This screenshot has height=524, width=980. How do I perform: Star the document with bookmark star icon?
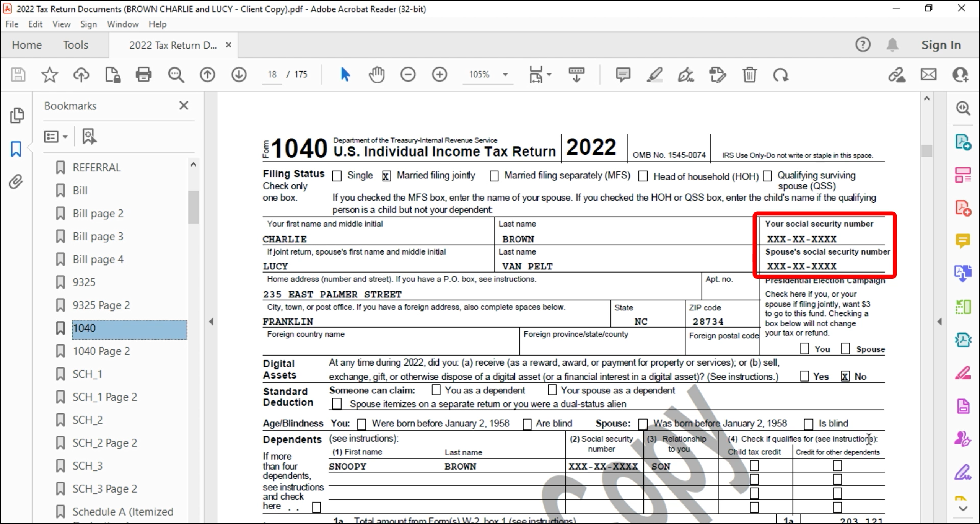49,74
